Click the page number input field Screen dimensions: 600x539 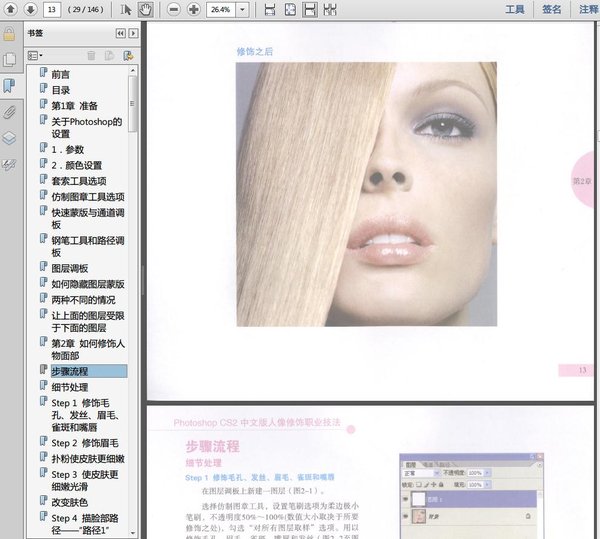pyautogui.click(x=50, y=9)
